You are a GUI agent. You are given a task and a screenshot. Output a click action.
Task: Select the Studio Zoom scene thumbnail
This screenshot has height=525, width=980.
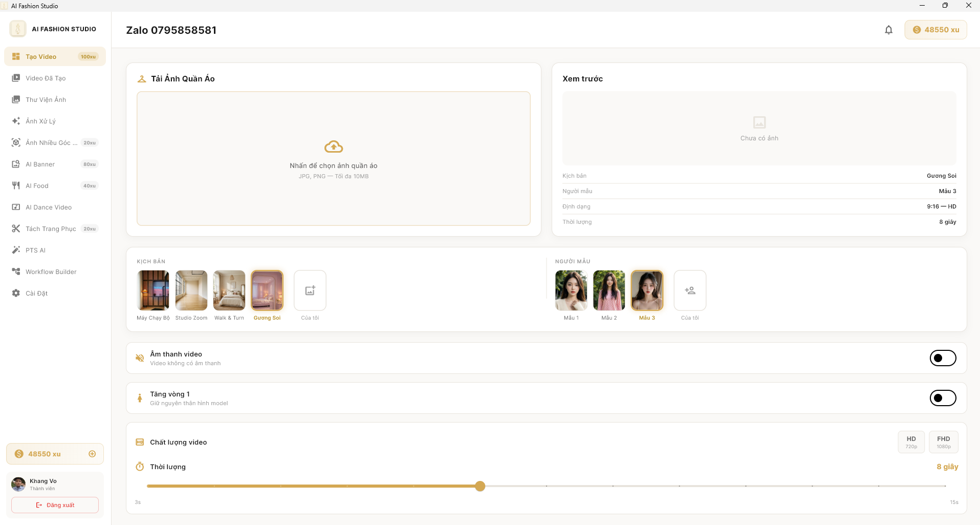tap(191, 290)
